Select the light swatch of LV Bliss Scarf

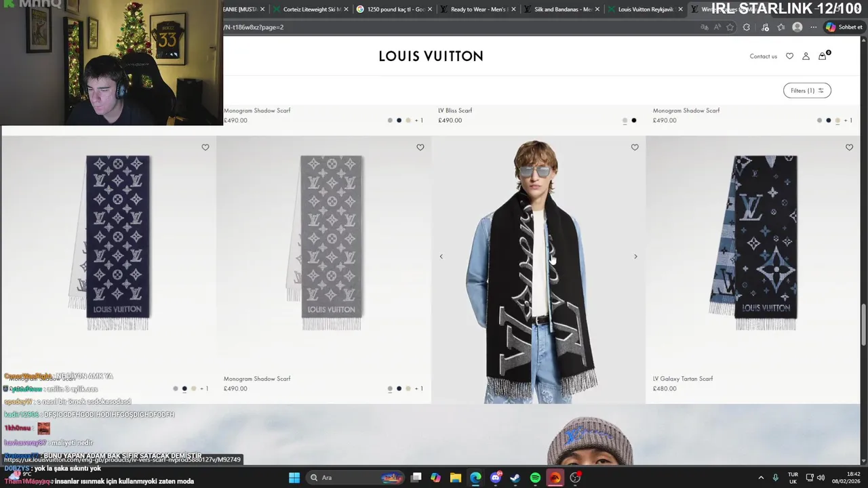tap(625, 121)
